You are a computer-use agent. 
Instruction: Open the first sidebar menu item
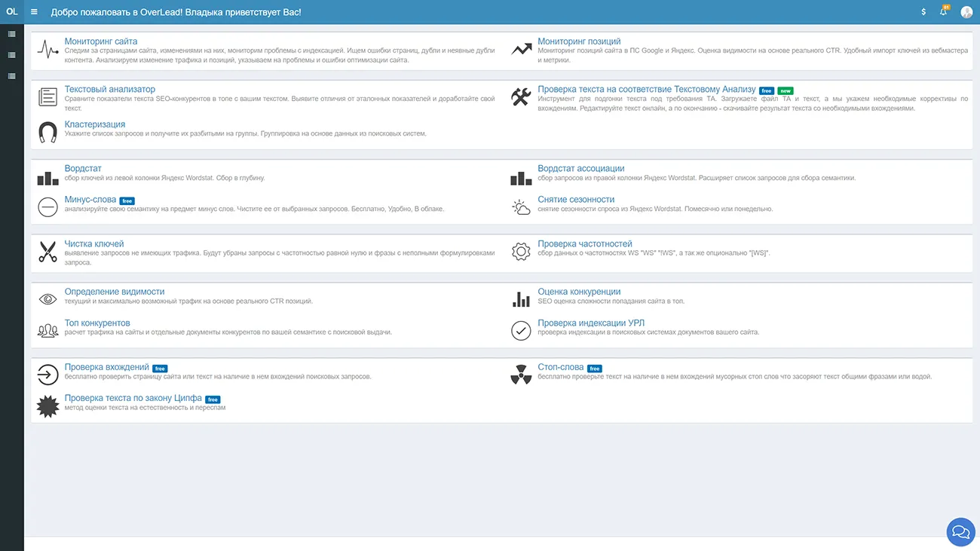(x=11, y=35)
